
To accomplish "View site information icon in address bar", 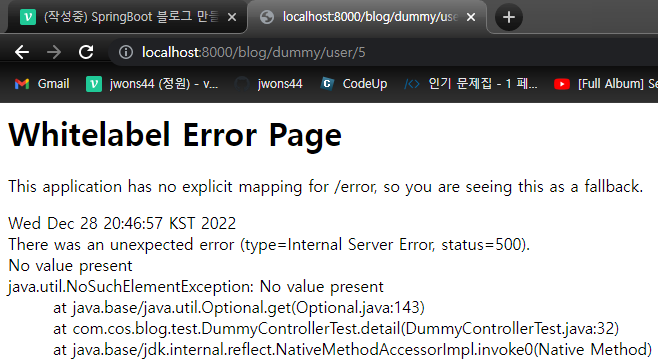I will [x=125, y=52].
